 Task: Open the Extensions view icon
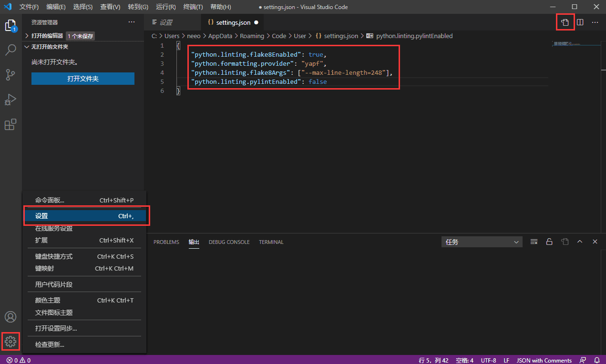point(10,124)
